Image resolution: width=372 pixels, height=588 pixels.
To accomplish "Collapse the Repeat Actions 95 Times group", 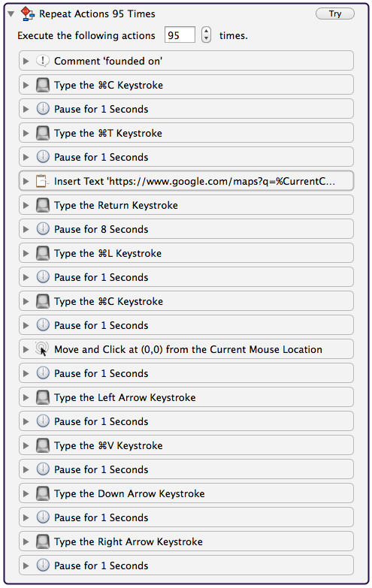I will [x=11, y=14].
